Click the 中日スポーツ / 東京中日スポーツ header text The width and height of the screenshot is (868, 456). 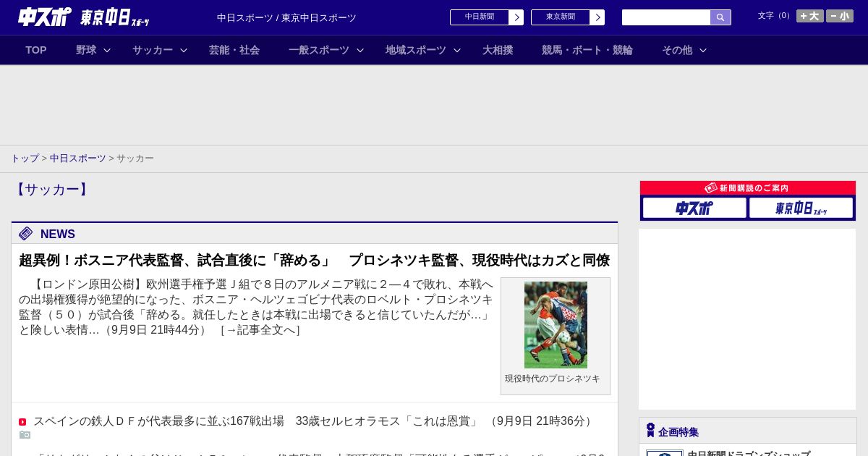coord(286,17)
